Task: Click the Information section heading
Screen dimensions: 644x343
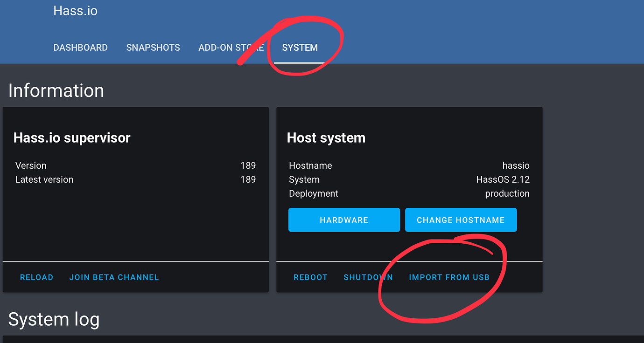Action: pos(56,90)
